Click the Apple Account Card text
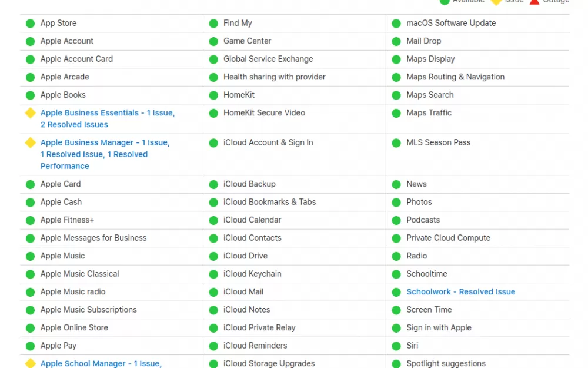 coord(76,59)
